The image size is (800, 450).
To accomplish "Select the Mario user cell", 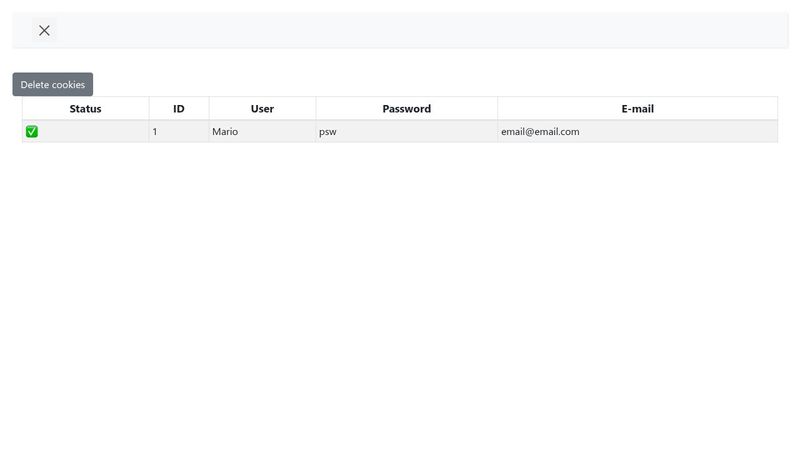I will (x=225, y=131).
